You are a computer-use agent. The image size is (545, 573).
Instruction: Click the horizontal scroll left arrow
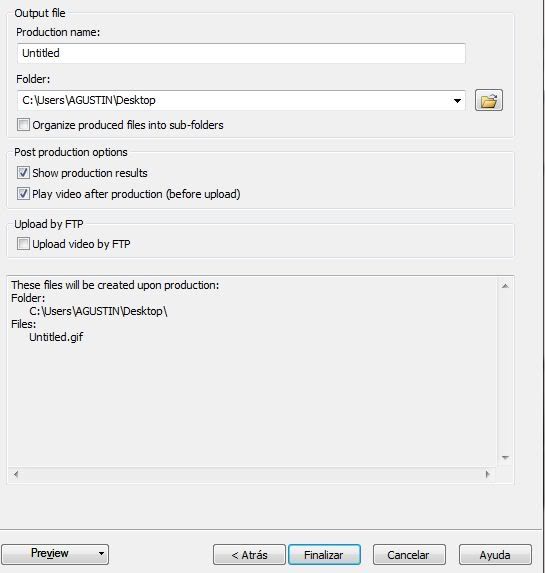[x=16, y=474]
